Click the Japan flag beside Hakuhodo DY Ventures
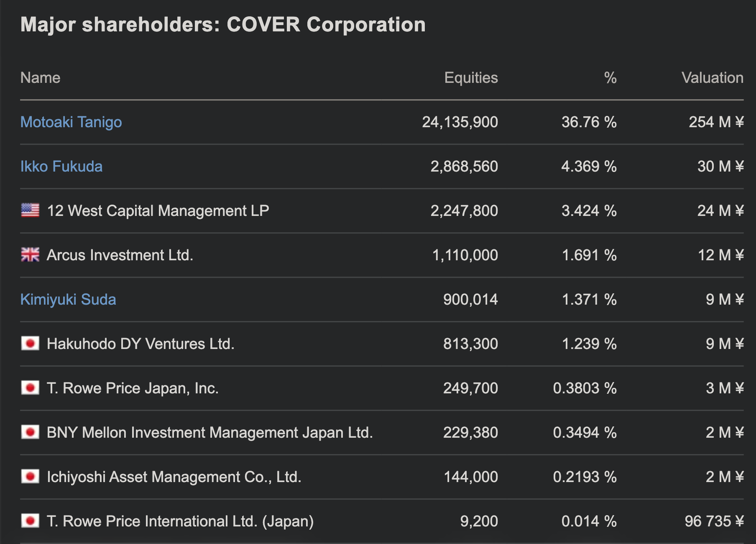The image size is (756, 544). coord(30,344)
